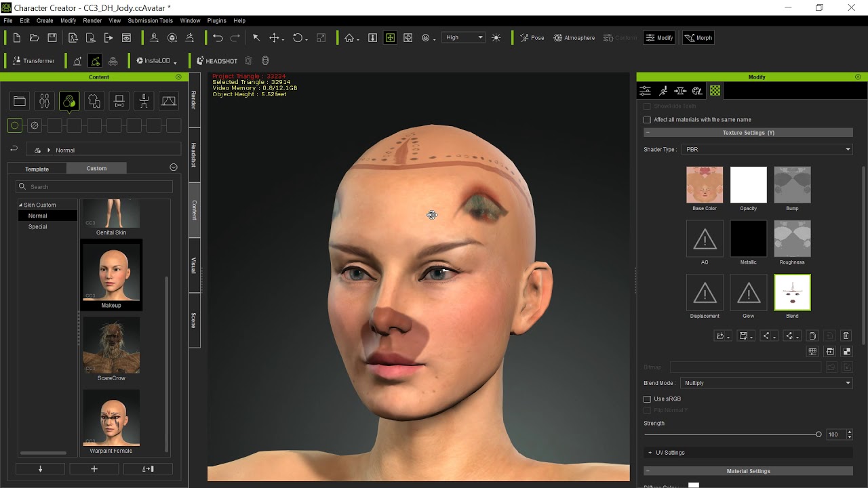Open the vertical Headshot side tab

pos(194,155)
